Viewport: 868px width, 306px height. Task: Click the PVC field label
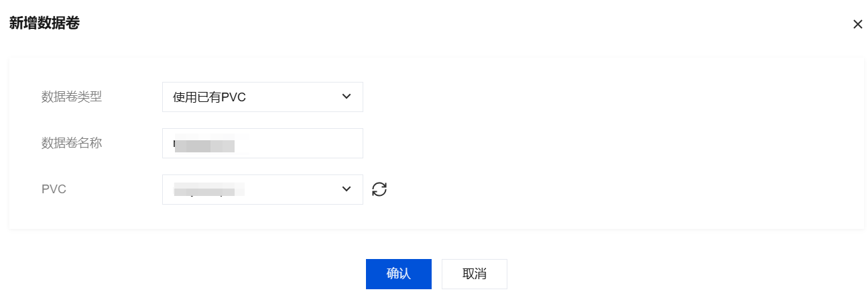[x=54, y=189]
